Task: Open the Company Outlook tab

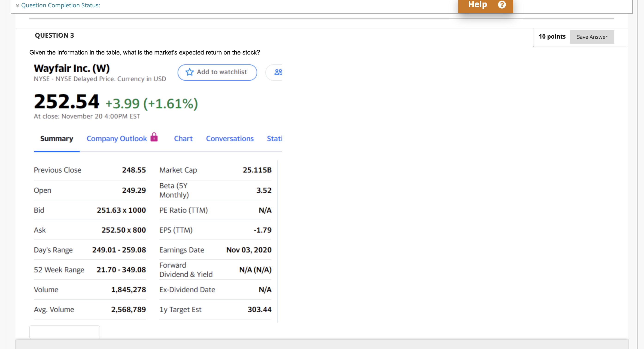Action: [116, 139]
